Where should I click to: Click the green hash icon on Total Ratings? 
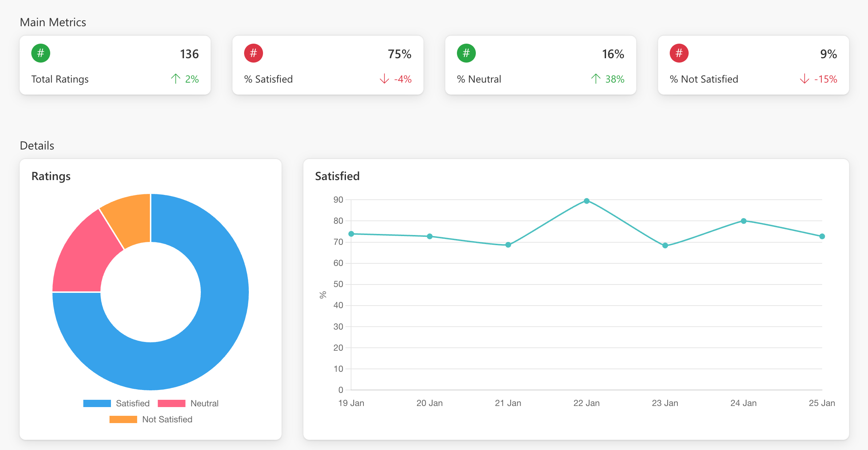pyautogui.click(x=41, y=53)
